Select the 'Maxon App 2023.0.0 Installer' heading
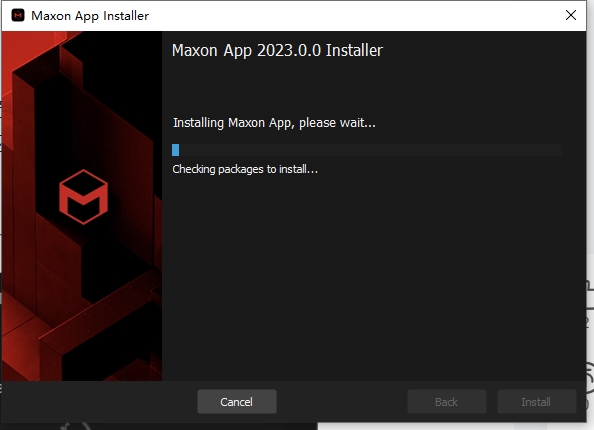594x430 pixels. pyautogui.click(x=277, y=50)
